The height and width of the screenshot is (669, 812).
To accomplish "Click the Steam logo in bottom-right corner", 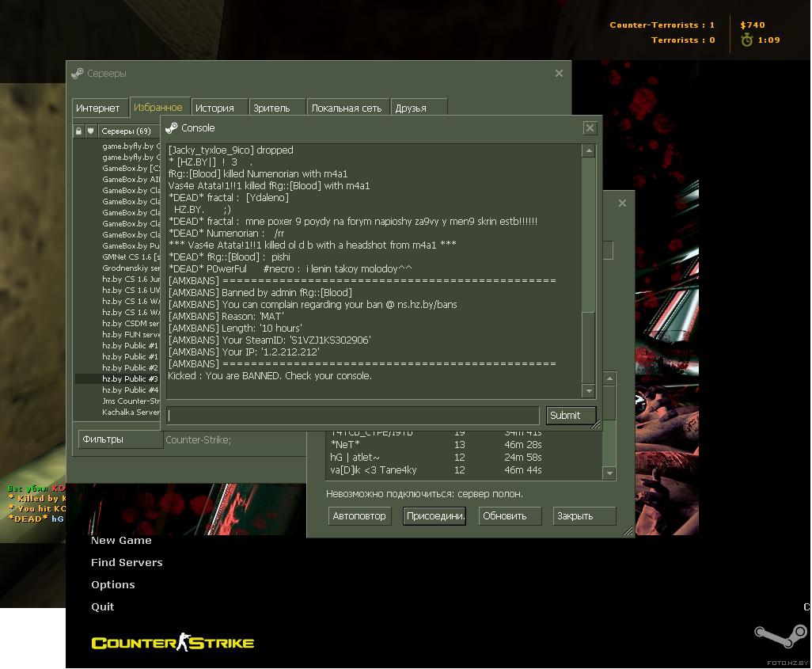I will (780, 636).
